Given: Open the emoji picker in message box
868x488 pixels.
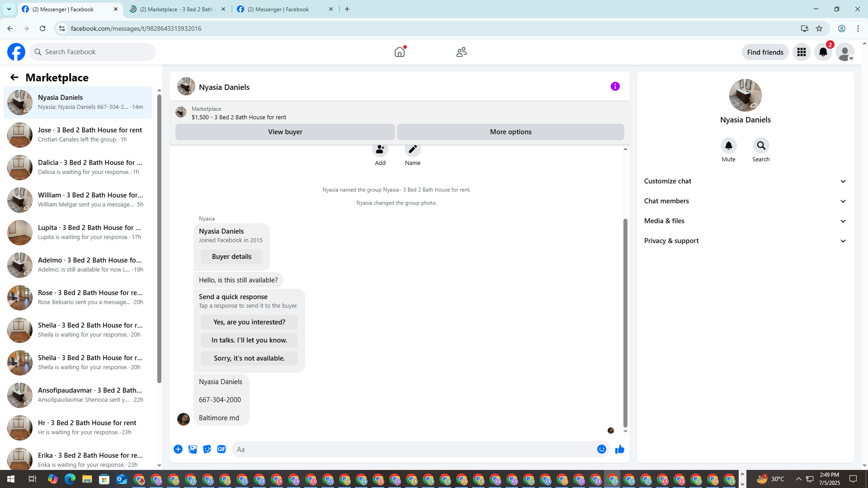Looking at the screenshot, I should pyautogui.click(x=601, y=449).
